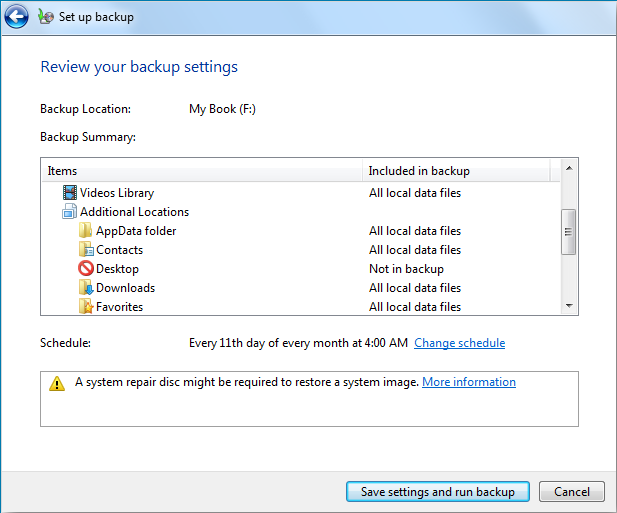Select the Additional Locations tree row

click(x=134, y=212)
